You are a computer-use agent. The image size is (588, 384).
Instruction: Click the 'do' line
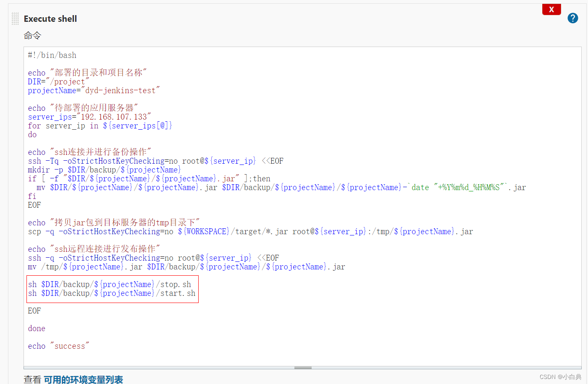(32, 135)
